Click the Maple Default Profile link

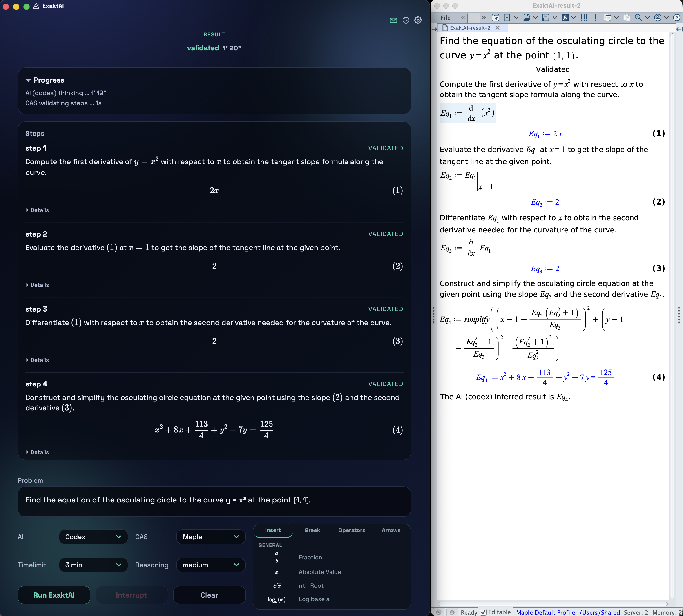coord(545,612)
